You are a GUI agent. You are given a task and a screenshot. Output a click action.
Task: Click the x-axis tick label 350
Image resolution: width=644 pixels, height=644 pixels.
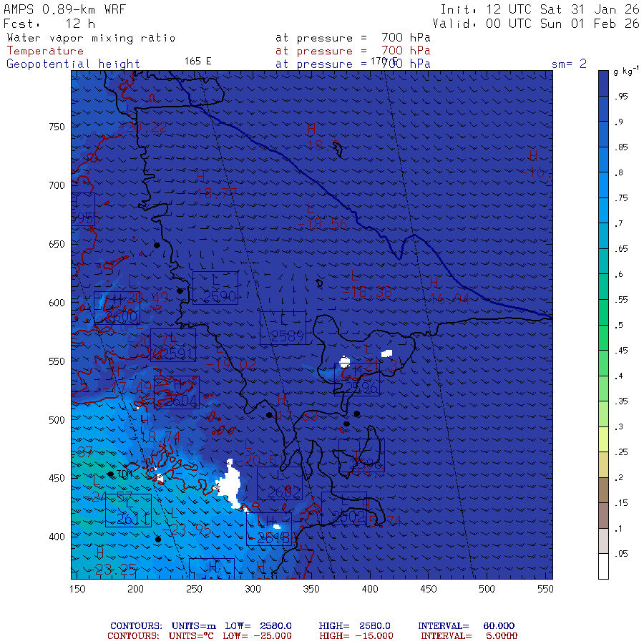point(311,589)
